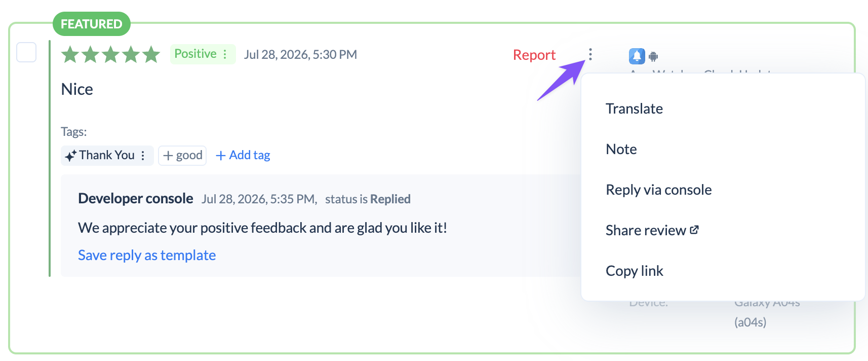868x361 pixels.
Task: Click the Add tag link
Action: (243, 155)
